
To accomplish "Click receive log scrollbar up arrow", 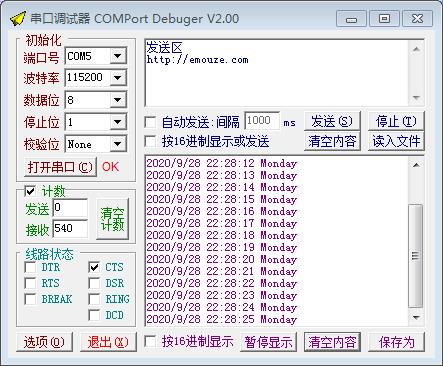I will 416,165.
